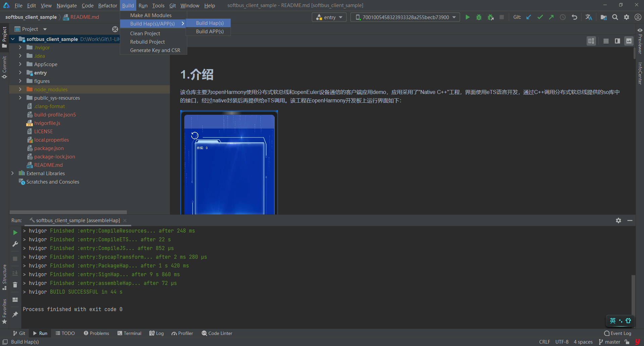644x346 pixels.
Task: Push commits with the green Git arrow
Action: click(x=551, y=17)
